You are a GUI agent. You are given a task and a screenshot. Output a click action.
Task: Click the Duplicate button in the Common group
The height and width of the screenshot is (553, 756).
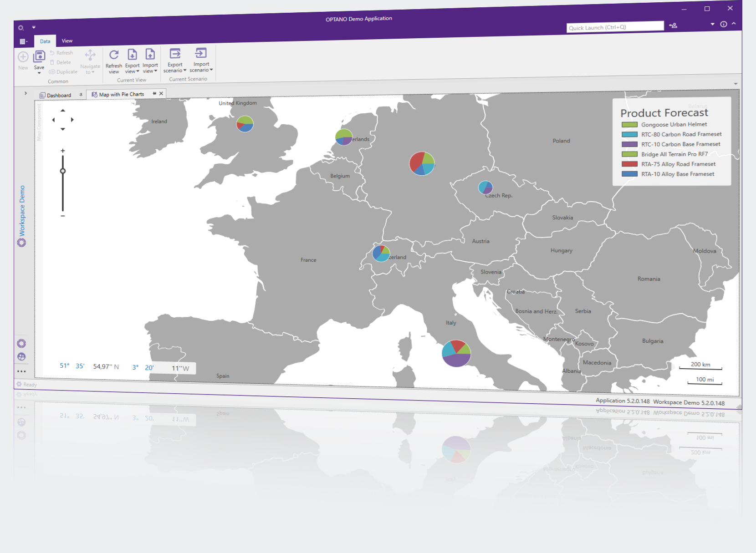[x=63, y=72]
